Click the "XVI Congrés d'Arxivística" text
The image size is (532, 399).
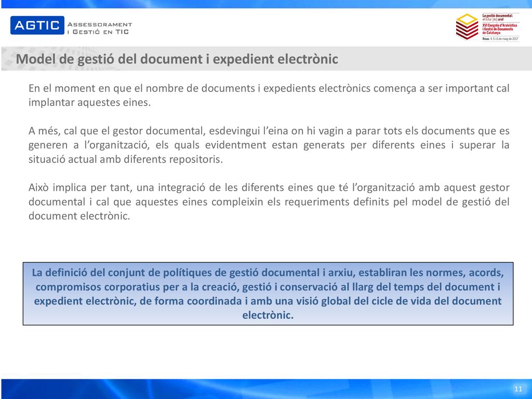(499, 25)
